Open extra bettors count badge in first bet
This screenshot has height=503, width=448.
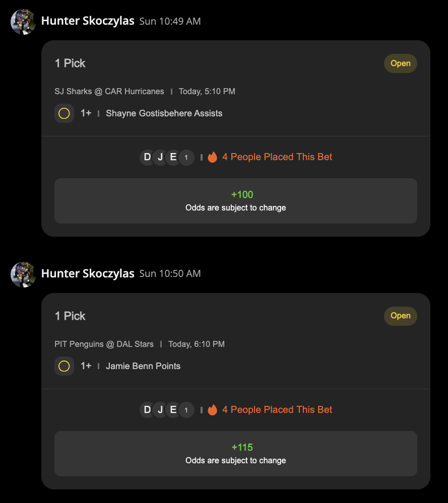click(186, 158)
